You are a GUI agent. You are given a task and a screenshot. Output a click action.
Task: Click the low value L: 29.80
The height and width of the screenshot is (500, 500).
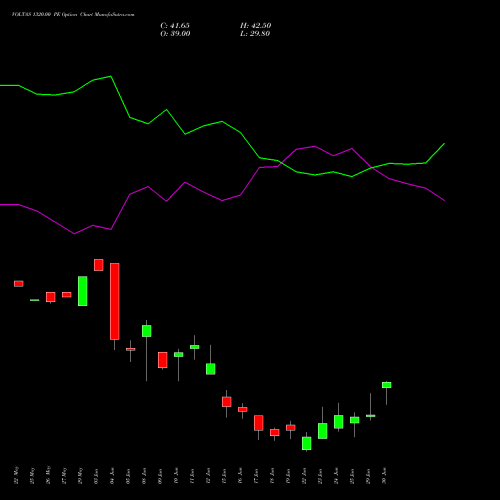tap(255, 34)
